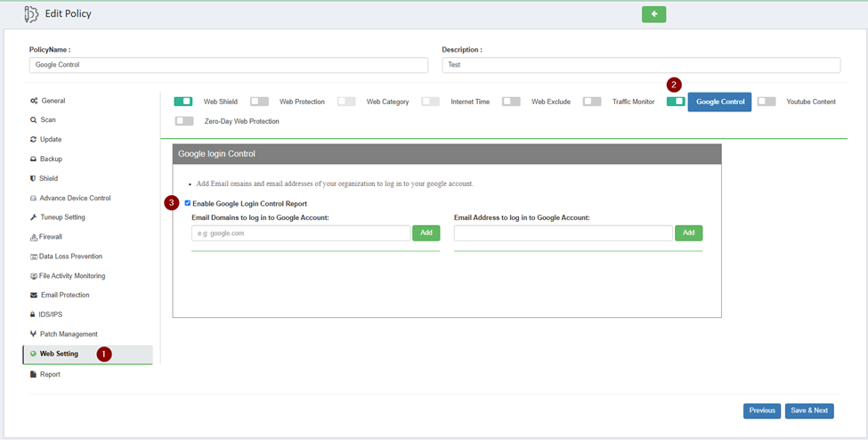This screenshot has height=440, width=868.
Task: Switch to the Web Protection tab
Action: (x=302, y=102)
